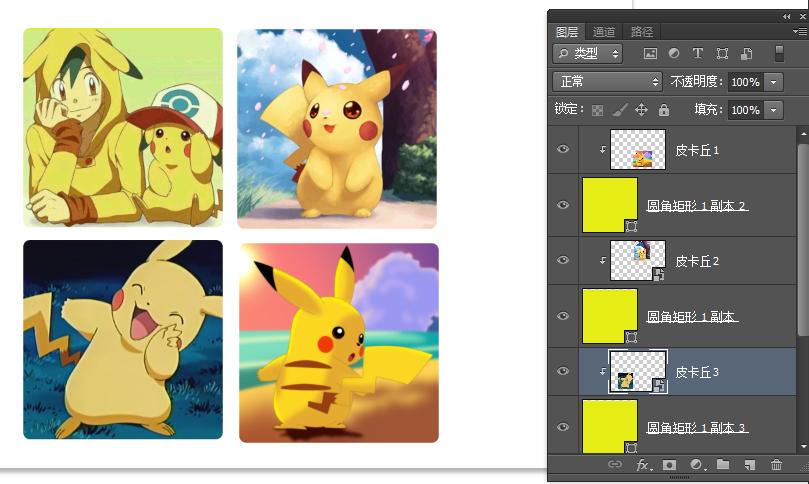This screenshot has width=809, height=484.
Task: Click the opacity 100% value field
Action: click(x=746, y=82)
